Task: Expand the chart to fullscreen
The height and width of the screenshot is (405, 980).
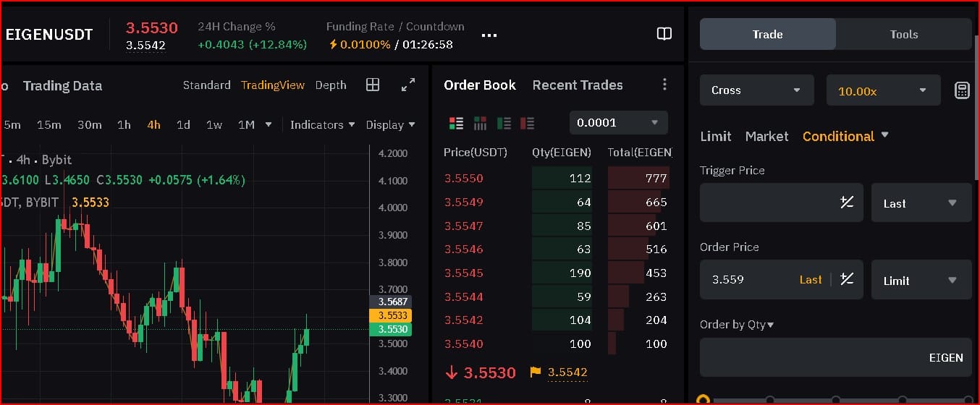Action: 408,85
